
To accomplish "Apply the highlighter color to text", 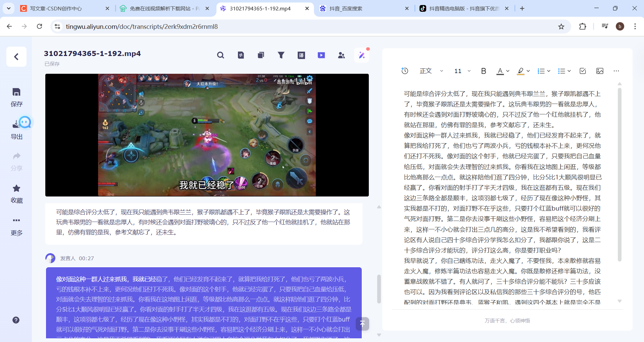I will tap(521, 71).
